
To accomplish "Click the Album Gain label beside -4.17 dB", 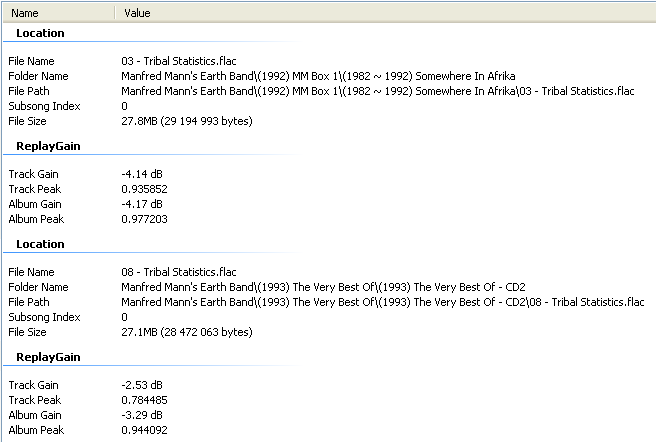I will [35, 204].
